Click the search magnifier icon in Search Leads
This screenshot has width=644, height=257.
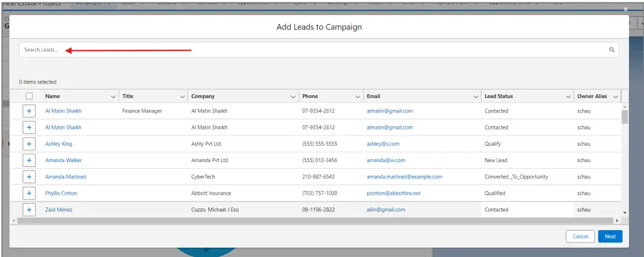pyautogui.click(x=611, y=50)
